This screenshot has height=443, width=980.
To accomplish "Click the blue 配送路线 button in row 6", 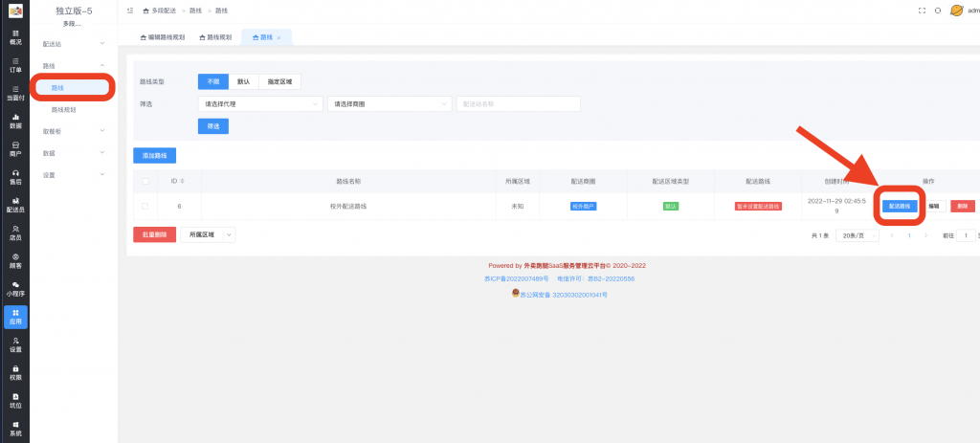I will (900, 206).
